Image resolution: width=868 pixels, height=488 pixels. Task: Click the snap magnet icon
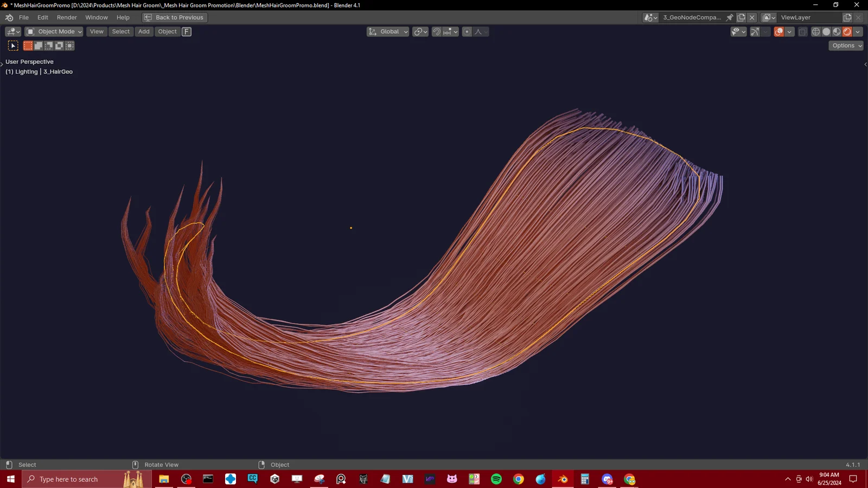pos(436,31)
